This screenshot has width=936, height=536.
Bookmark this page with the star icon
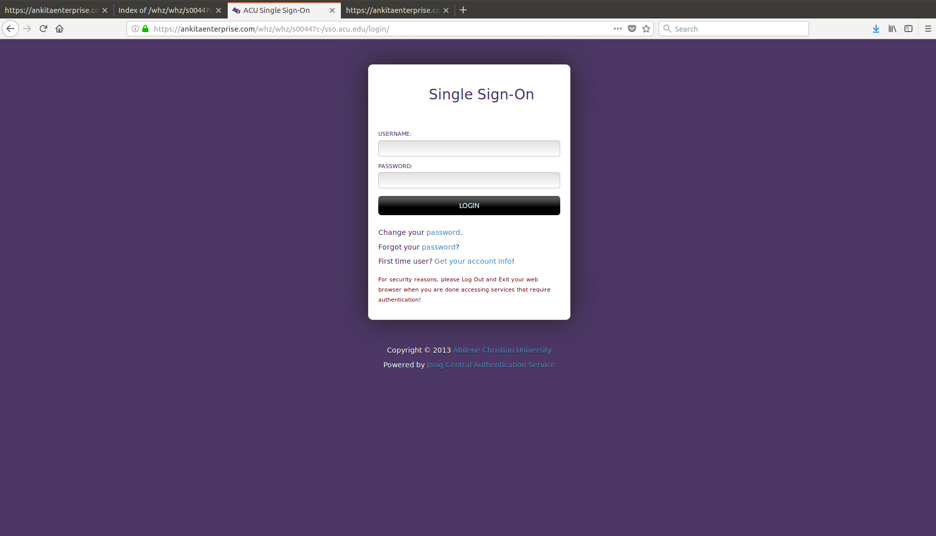point(646,29)
